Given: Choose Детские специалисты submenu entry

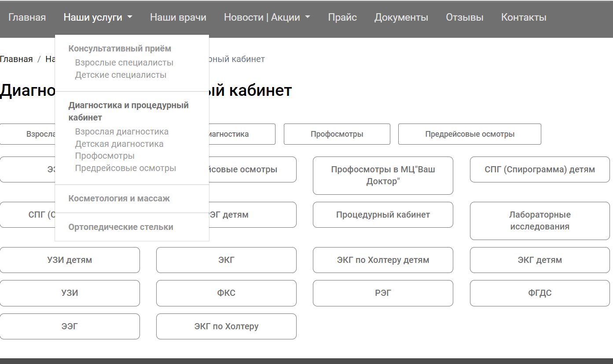Looking at the screenshot, I should [x=121, y=75].
